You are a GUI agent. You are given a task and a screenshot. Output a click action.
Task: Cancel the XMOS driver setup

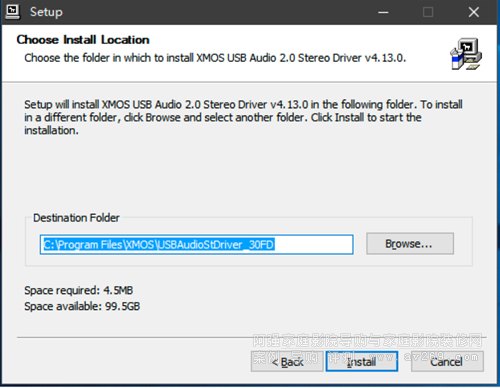pos(447,362)
